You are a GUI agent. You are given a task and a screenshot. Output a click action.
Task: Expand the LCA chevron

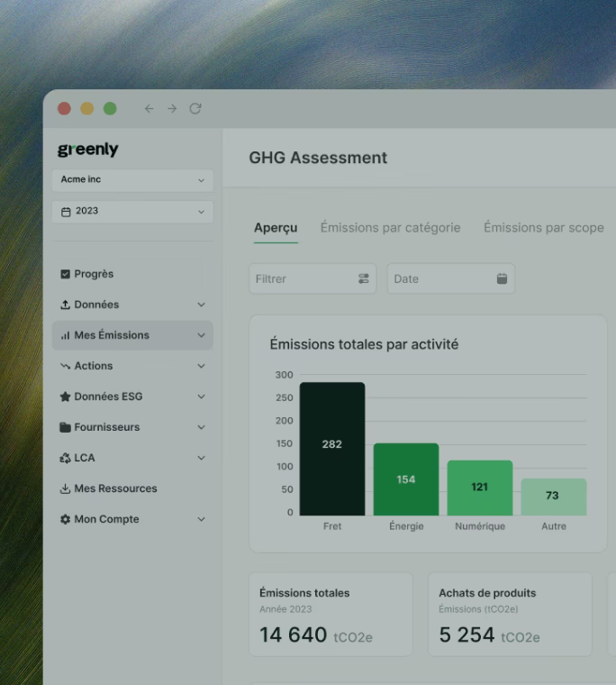pyautogui.click(x=201, y=458)
